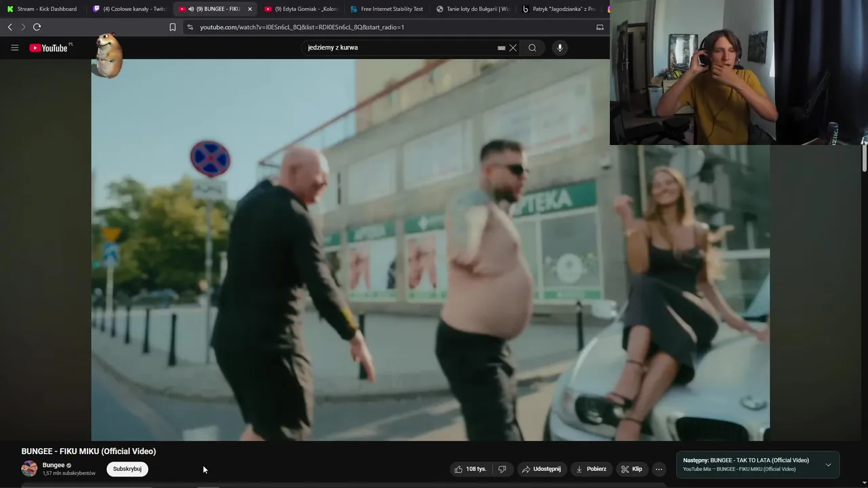Open the cast or picture-in-picture icon beside address bar

[599, 27]
